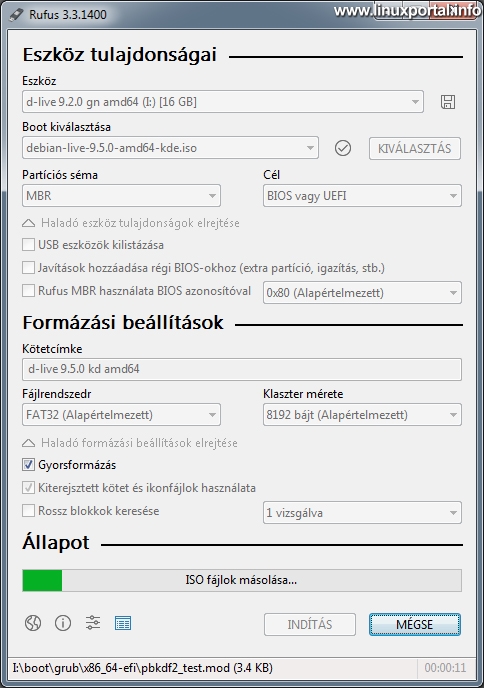
Task: Open the Eszköz device dropdown
Action: (x=223, y=102)
